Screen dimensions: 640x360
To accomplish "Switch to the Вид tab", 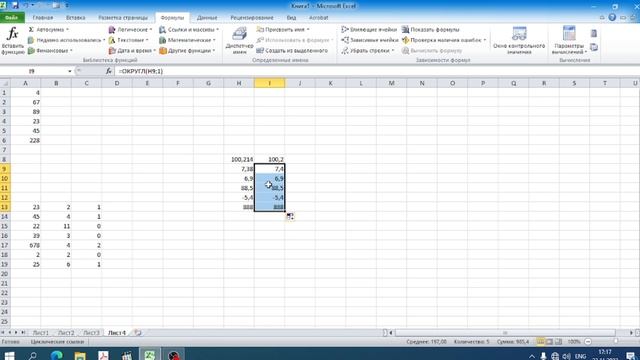I will point(291,18).
